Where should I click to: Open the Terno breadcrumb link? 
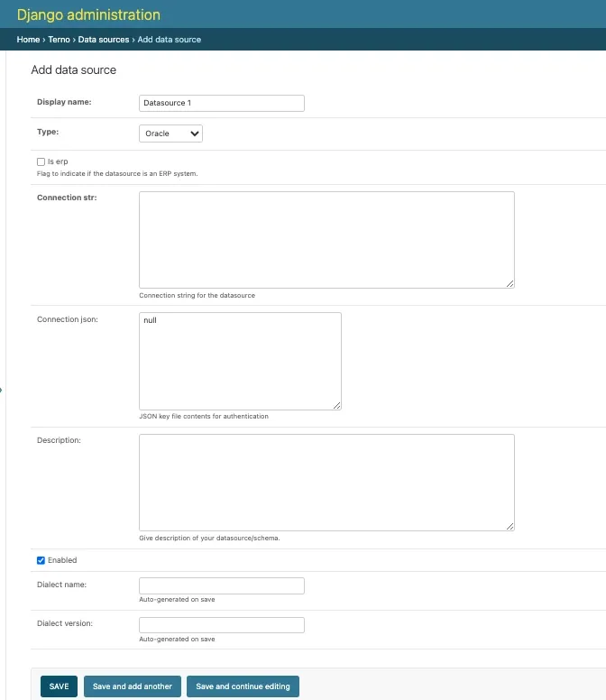pyautogui.click(x=59, y=40)
